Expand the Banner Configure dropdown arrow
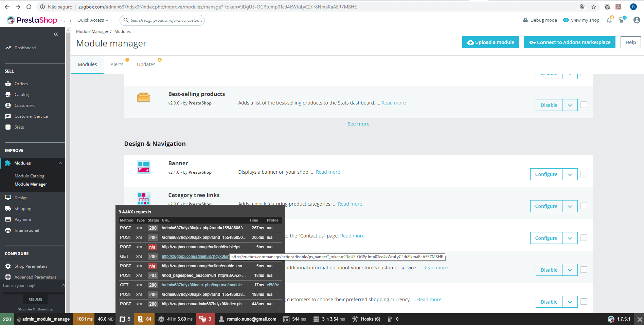Image resolution: width=644 pixels, height=325 pixels. pyautogui.click(x=570, y=174)
